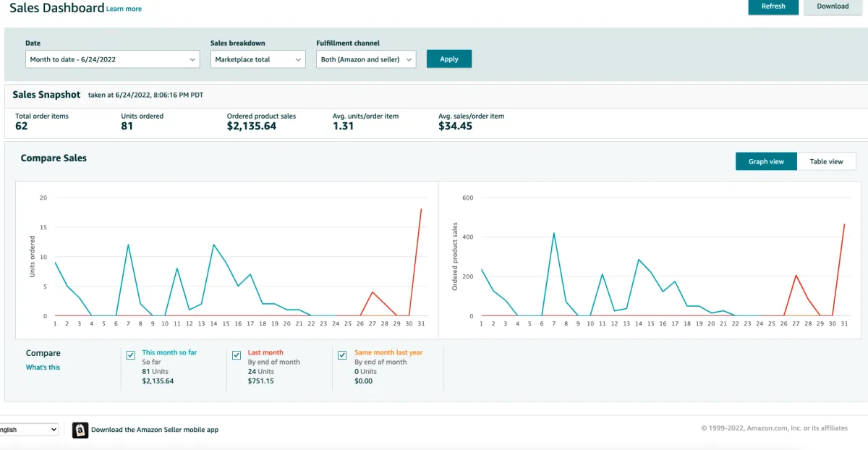This screenshot has height=450, width=868.
Task: Uncheck the Same month last year checkbox
Action: click(343, 355)
